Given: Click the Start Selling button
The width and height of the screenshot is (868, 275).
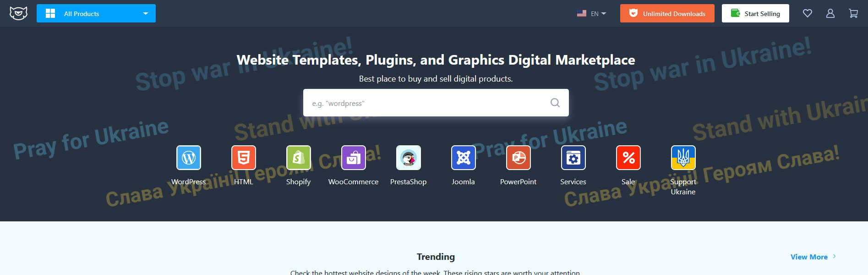Looking at the screenshot, I should [755, 13].
